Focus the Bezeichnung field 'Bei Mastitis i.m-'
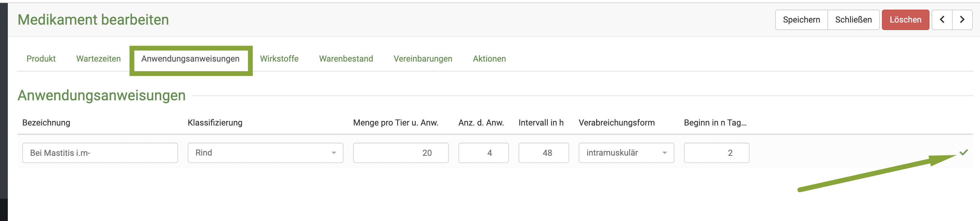The width and height of the screenshot is (980, 221). pos(100,153)
